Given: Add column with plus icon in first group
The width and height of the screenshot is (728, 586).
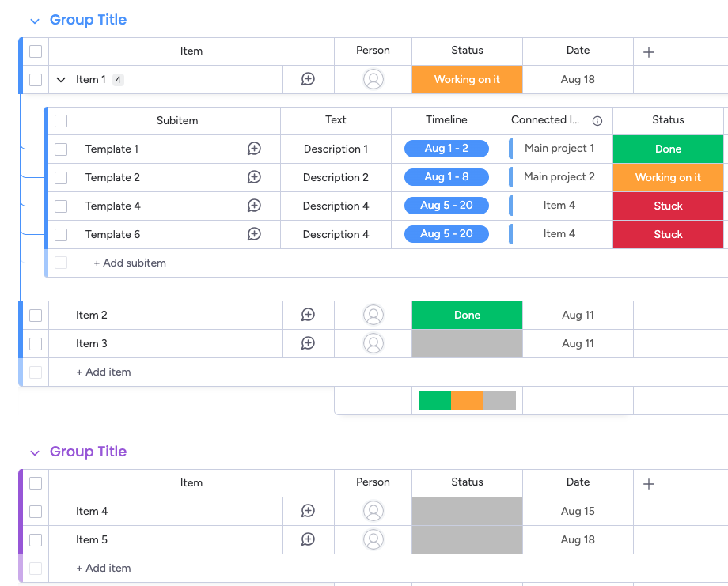Looking at the screenshot, I should pyautogui.click(x=649, y=52).
